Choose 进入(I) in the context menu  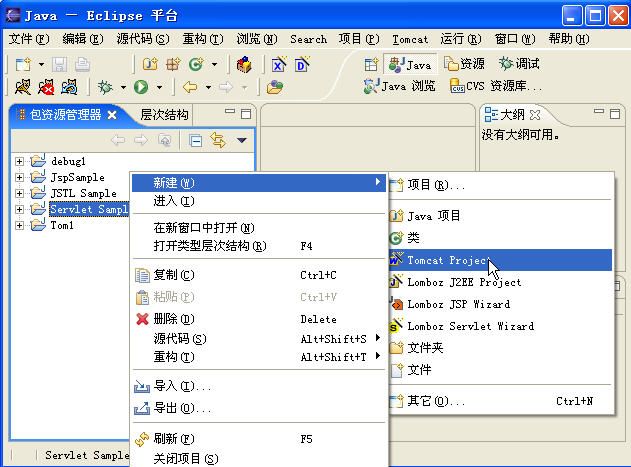point(259,201)
